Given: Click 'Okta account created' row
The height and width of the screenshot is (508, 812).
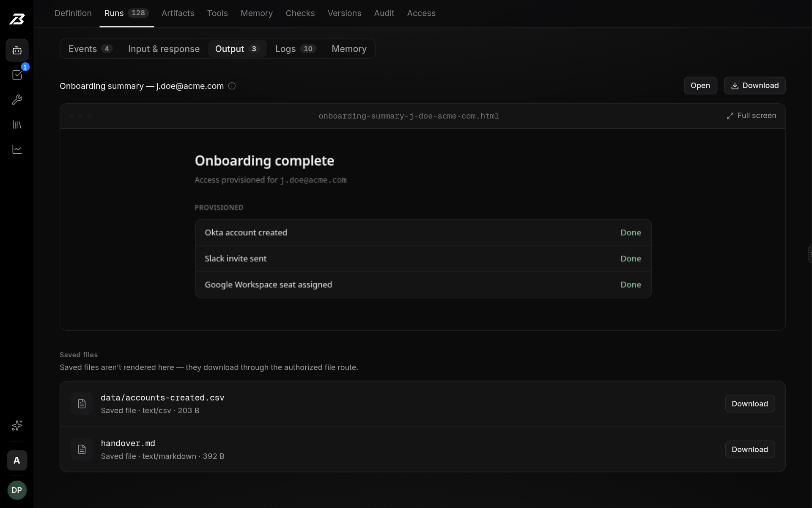Looking at the screenshot, I should [x=423, y=232].
